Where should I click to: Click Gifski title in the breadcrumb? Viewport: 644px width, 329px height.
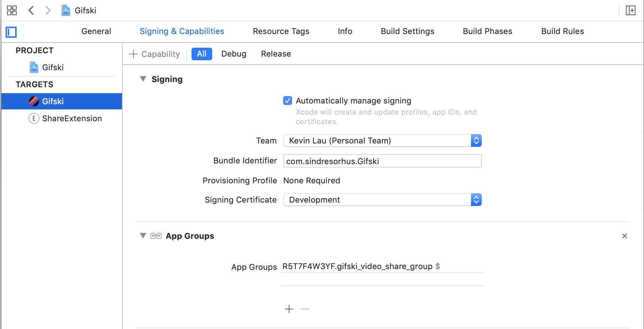85,10
